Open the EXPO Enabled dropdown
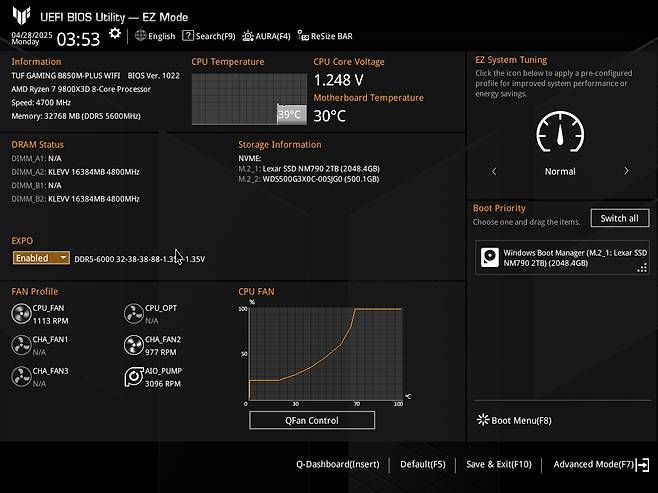Viewport: 658px width, 493px height. coord(41,258)
